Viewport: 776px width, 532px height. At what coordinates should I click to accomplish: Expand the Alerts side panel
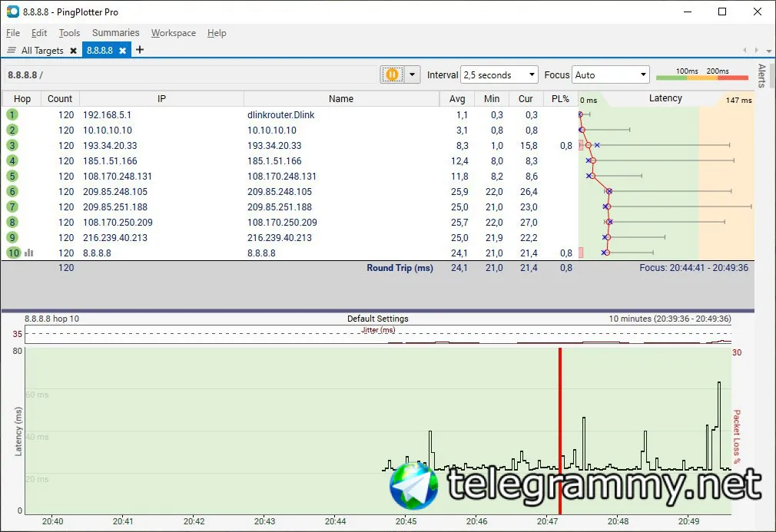point(761,76)
